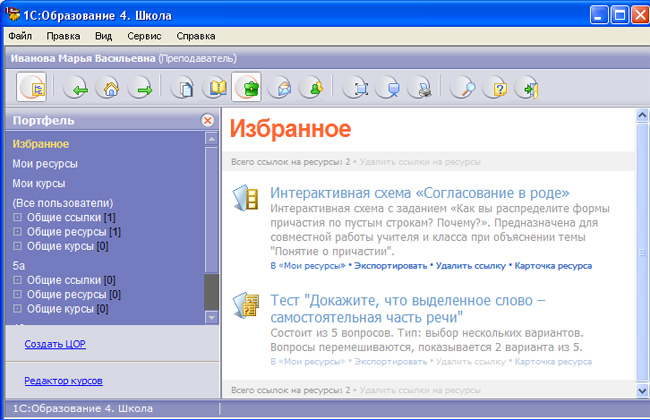Select Мои ресурсы in the sidebar
Screen dimensions: 650x420
pyautogui.click(x=45, y=164)
